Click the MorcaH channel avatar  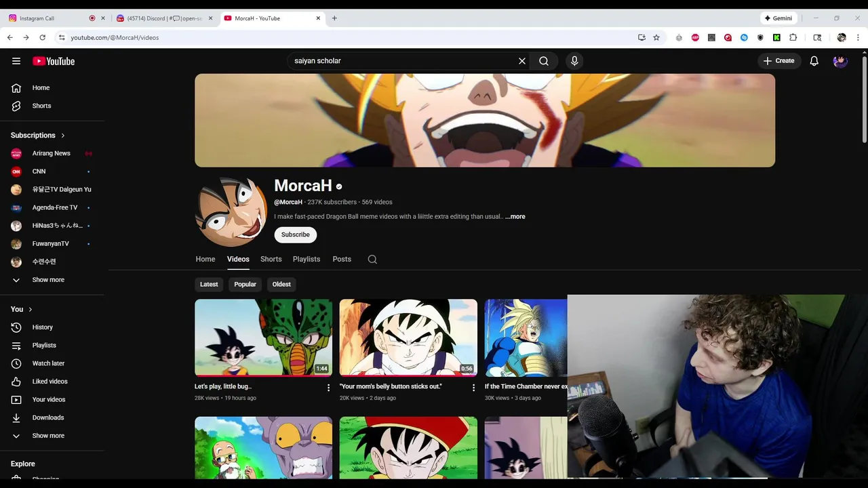pos(231,212)
